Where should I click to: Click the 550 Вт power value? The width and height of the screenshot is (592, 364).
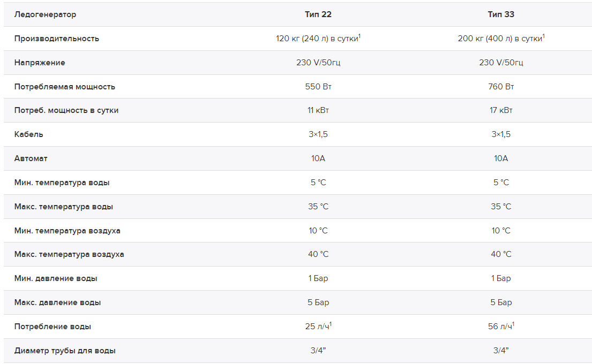[318, 86]
